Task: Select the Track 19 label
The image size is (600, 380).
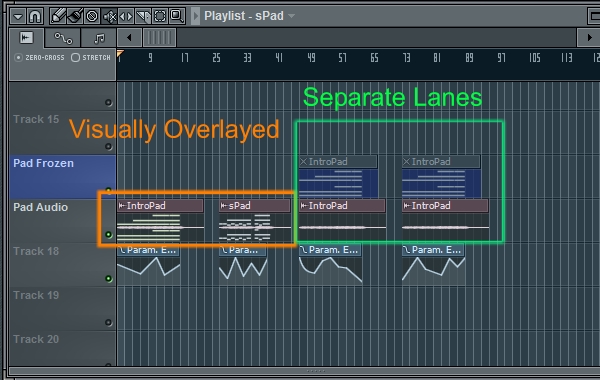Action: point(36,295)
